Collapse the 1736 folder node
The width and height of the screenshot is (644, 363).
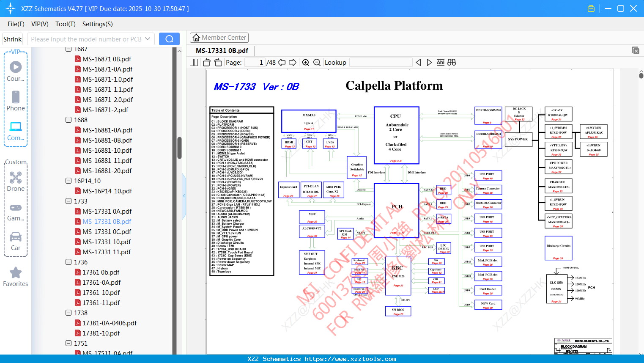point(69,262)
